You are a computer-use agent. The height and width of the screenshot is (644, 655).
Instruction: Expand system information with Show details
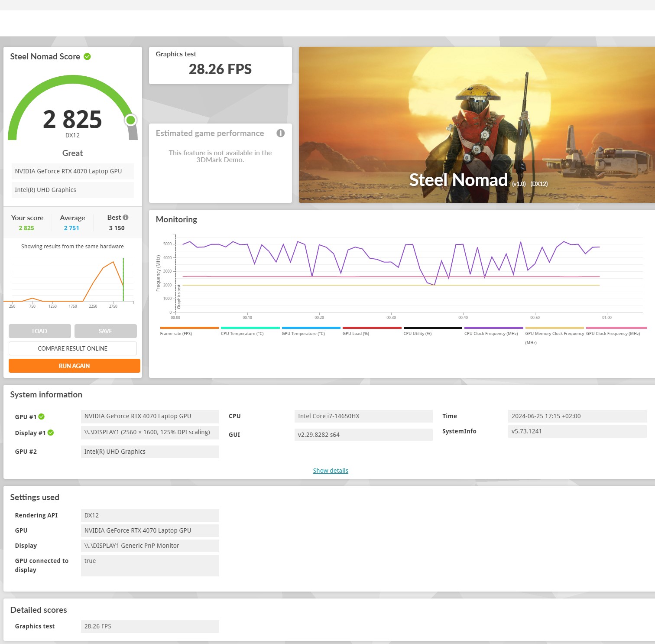pos(331,471)
